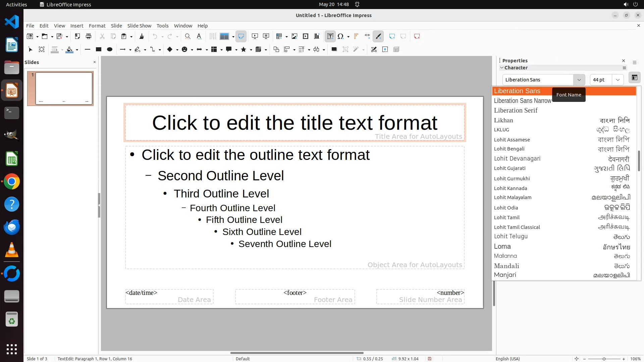
Task: Start presentation from first slide icon
Action: point(255,36)
